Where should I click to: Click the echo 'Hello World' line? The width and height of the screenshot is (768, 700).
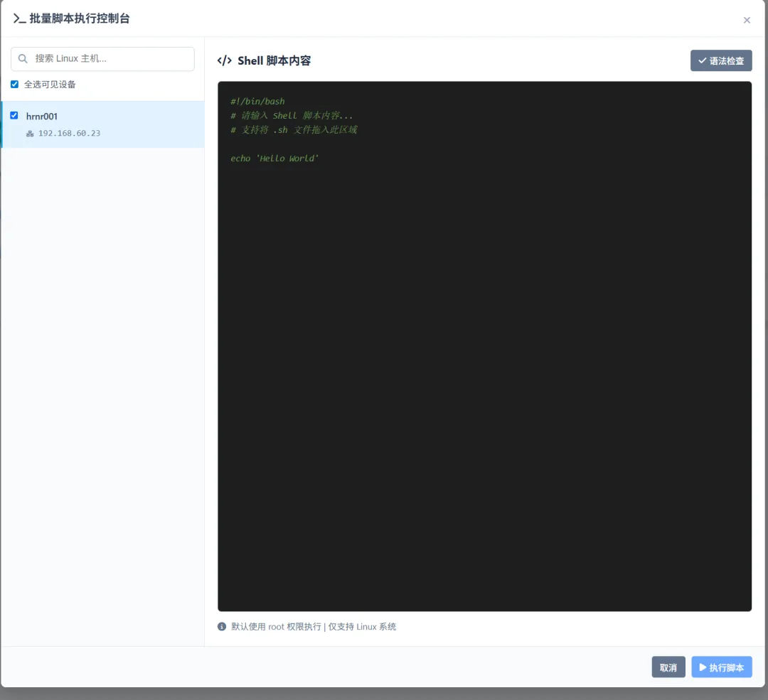[x=274, y=158]
